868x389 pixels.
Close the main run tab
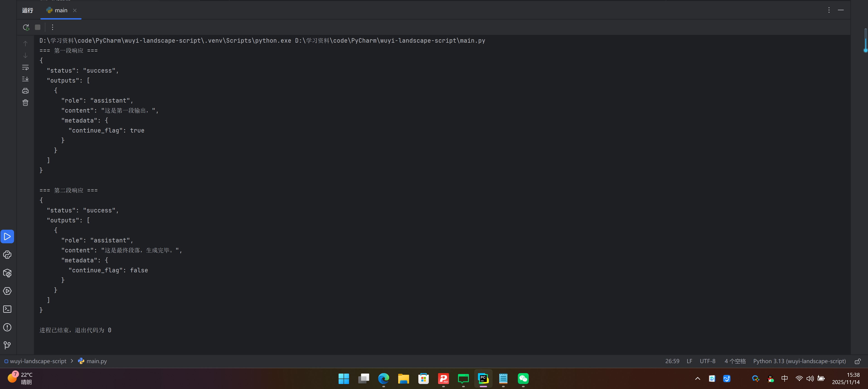pos(75,10)
